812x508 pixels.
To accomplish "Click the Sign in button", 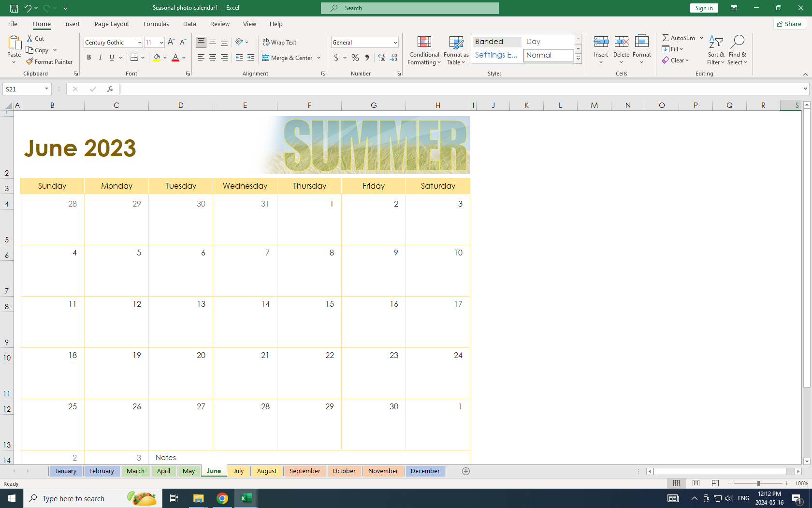I will tap(704, 8).
